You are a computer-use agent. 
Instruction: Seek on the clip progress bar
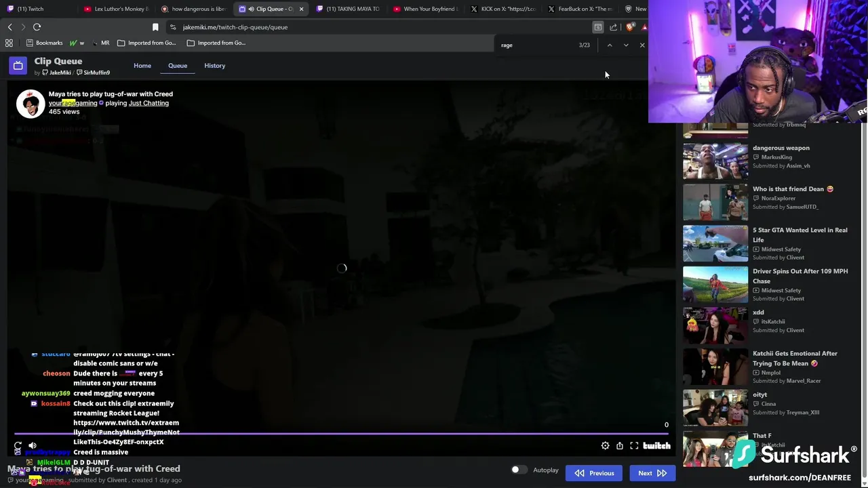(x=342, y=434)
